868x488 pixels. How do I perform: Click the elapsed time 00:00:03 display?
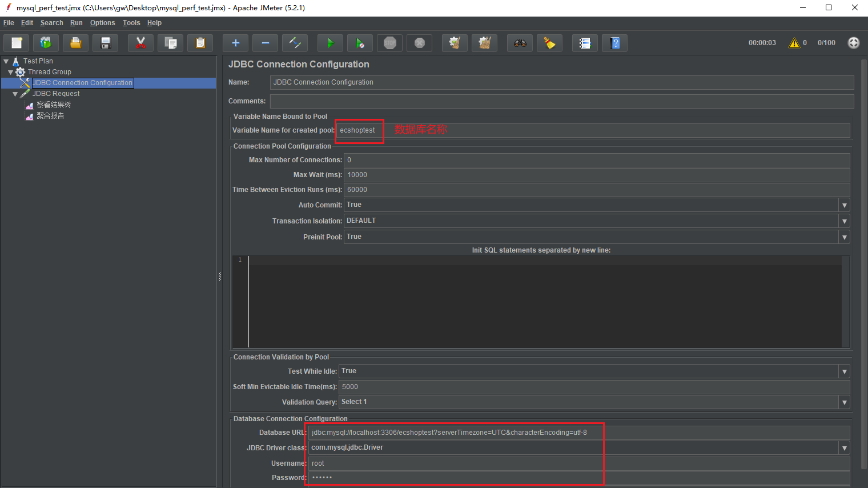tap(762, 43)
